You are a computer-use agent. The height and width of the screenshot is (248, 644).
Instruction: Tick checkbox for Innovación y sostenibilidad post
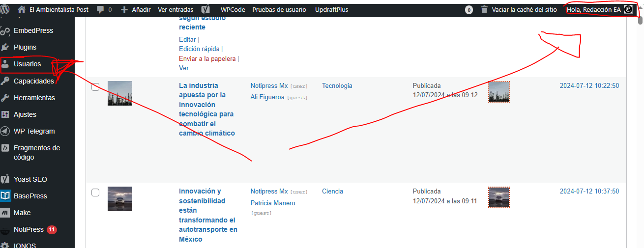[95, 193]
